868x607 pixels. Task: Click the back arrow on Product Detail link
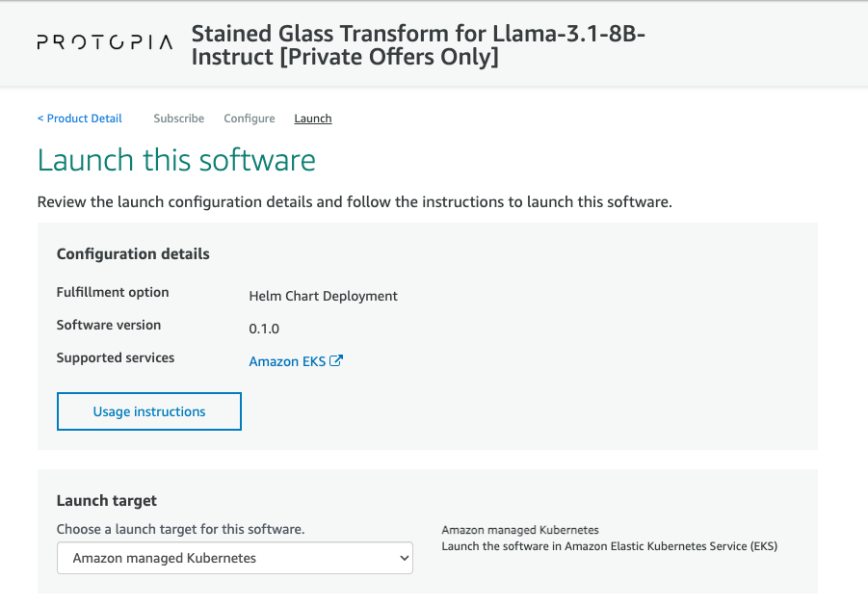(41, 118)
